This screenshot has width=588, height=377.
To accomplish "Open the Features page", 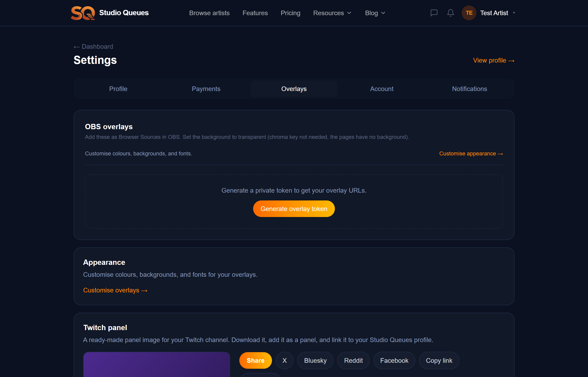I will coord(255,13).
